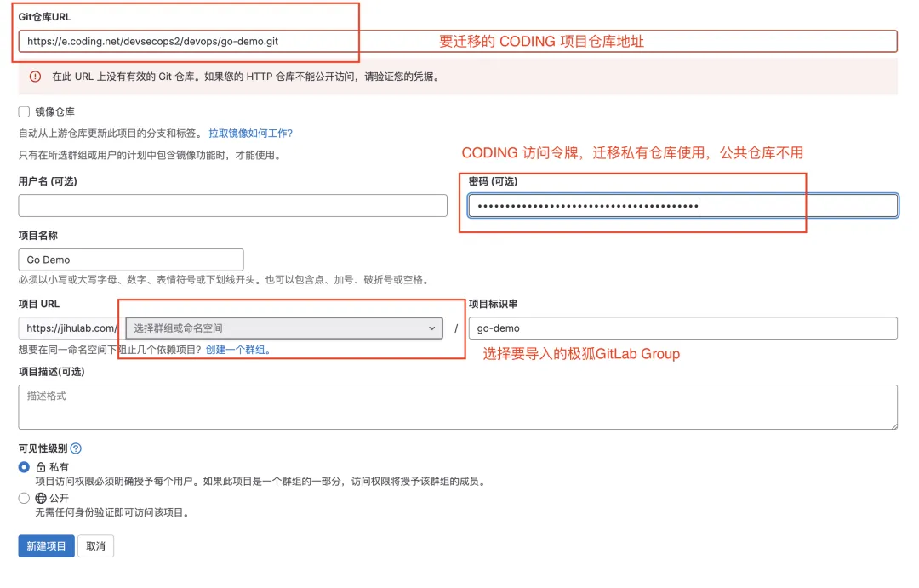Viewport: 919px width, 588px height.
Task: Click the 项目访问权限必须明确授予每个用户 description
Action: tap(260, 482)
